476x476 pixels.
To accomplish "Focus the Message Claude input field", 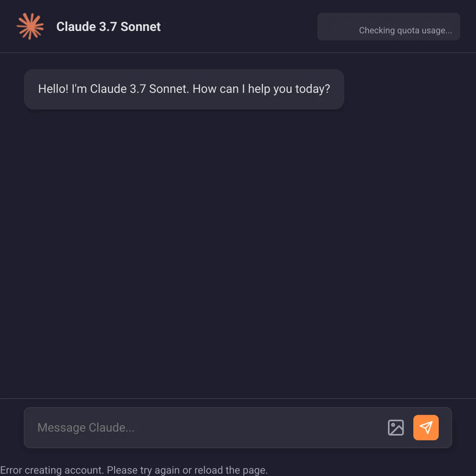I will pos(206,428).
